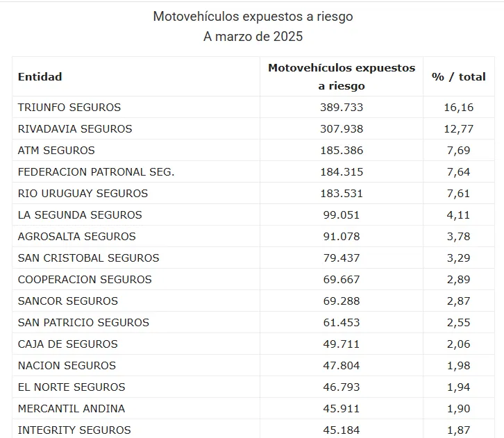The height and width of the screenshot is (438, 504).
Task: Click AGROSALTA SEGUROS in the table
Action: coord(77,237)
